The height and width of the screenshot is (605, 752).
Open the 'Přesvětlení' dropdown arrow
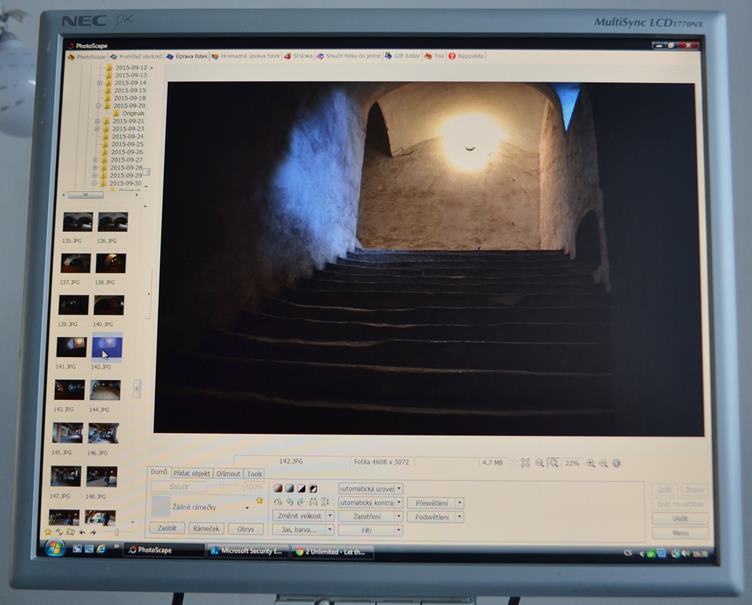click(x=459, y=503)
